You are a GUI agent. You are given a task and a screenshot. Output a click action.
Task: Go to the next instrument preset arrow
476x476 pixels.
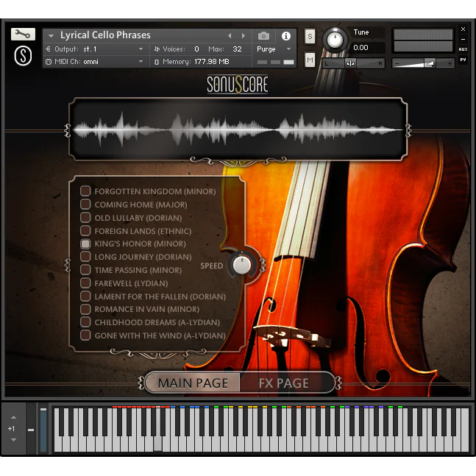(x=242, y=35)
